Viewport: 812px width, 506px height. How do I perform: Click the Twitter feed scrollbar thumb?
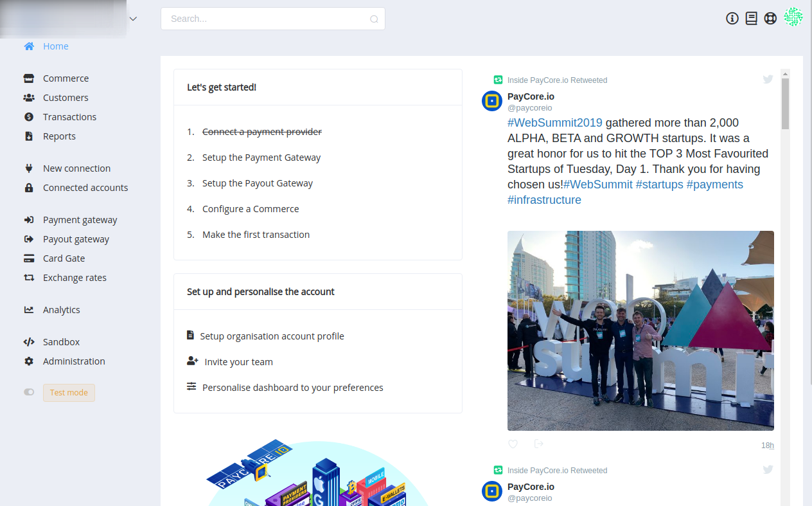click(x=785, y=104)
